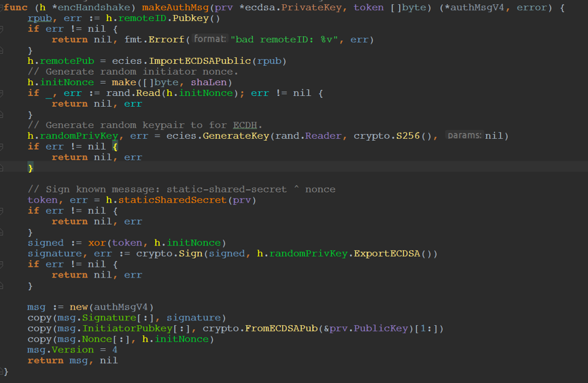
Task: Click 'Signature' field in msg.Signature
Action: [x=109, y=318]
